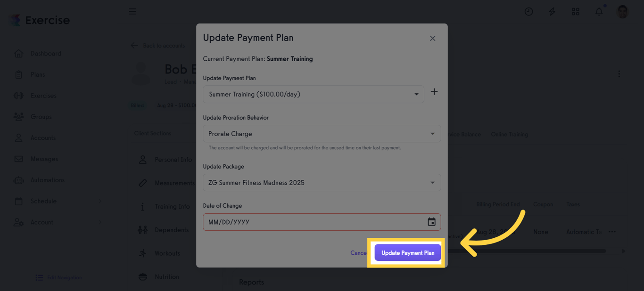Click the hamburger menu icon
Image resolution: width=644 pixels, height=291 pixels.
[x=132, y=11]
